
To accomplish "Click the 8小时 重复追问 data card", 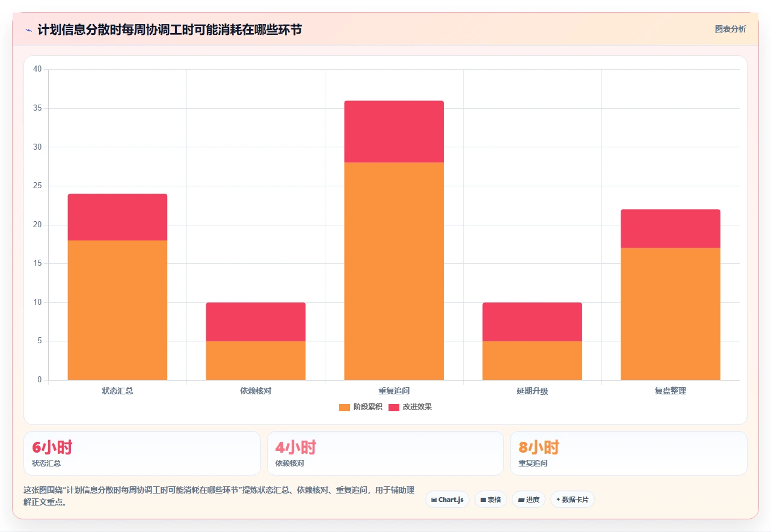I will click(x=628, y=453).
